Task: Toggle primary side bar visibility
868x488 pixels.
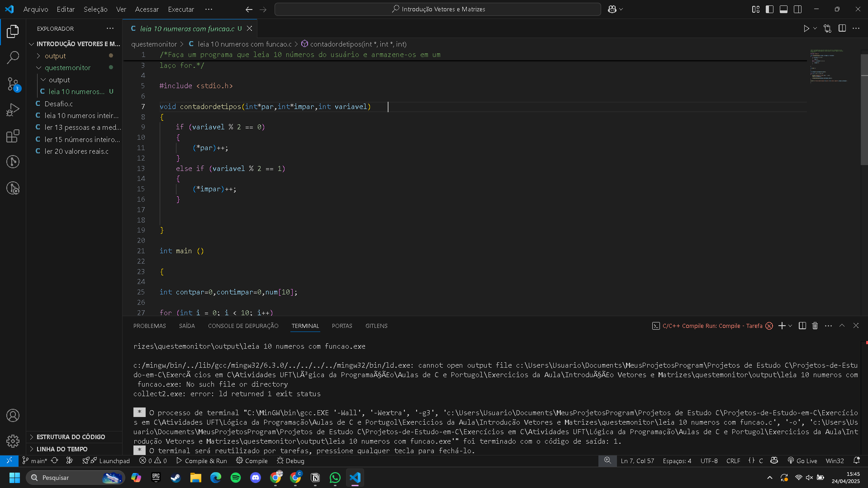Action: click(x=769, y=9)
